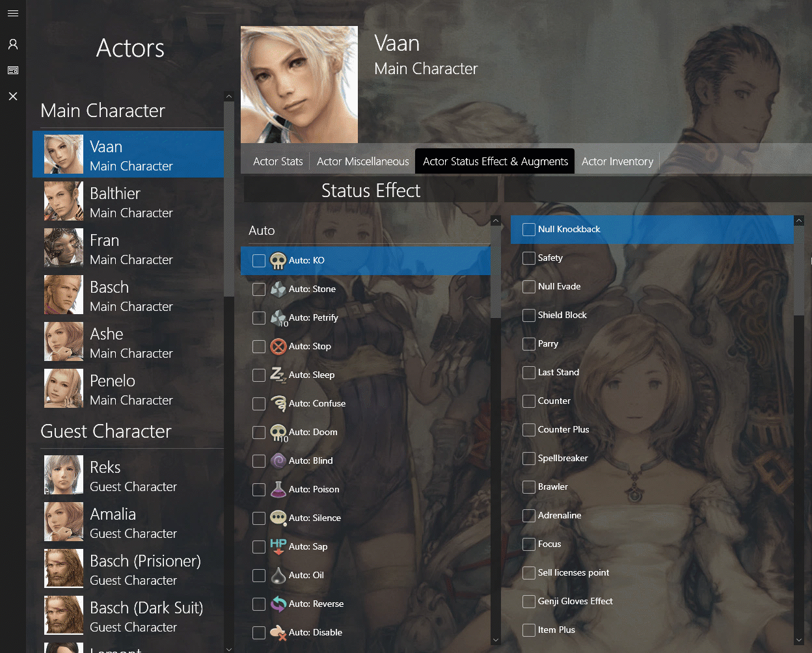Select Basch (Dark Suit) guest character

pos(128,616)
